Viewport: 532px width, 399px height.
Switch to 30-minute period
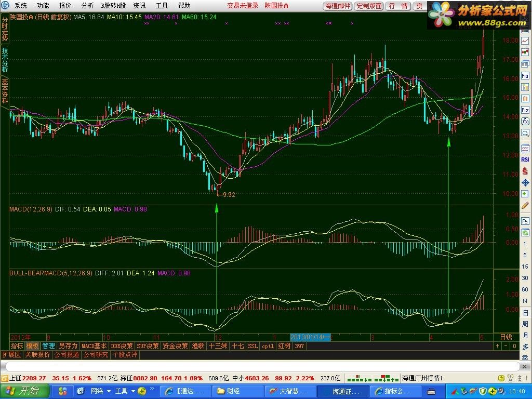coord(525,278)
